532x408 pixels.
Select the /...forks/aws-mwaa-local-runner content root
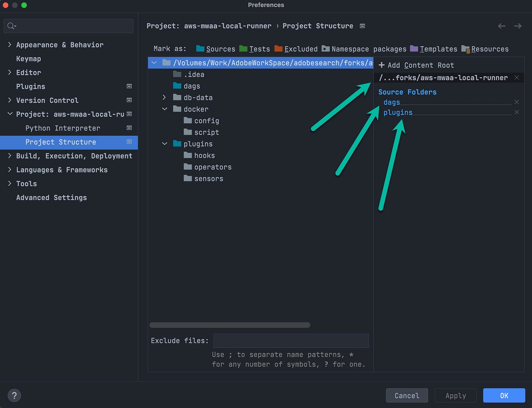click(443, 78)
